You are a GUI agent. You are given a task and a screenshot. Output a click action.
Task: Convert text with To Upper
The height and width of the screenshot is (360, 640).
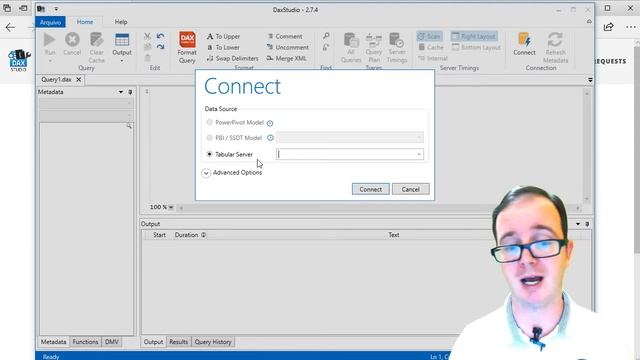(223, 36)
